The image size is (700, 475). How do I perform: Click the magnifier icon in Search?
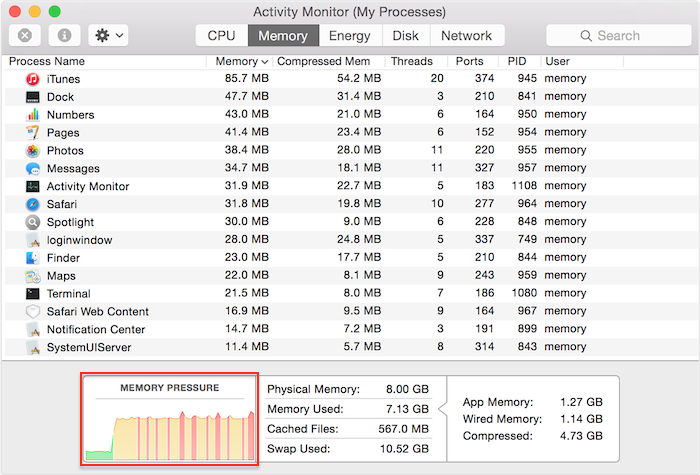tap(586, 36)
